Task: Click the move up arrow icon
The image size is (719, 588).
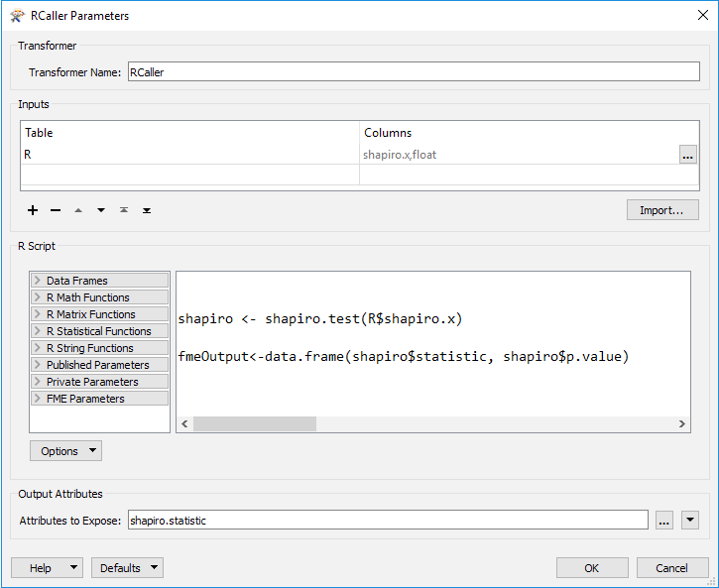Action: point(78,210)
